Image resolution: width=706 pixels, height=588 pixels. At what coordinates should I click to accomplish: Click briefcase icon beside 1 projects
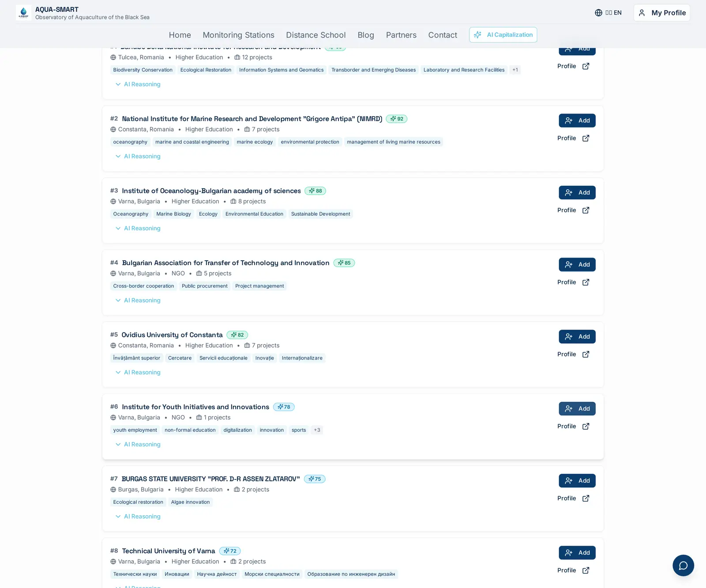coord(199,418)
